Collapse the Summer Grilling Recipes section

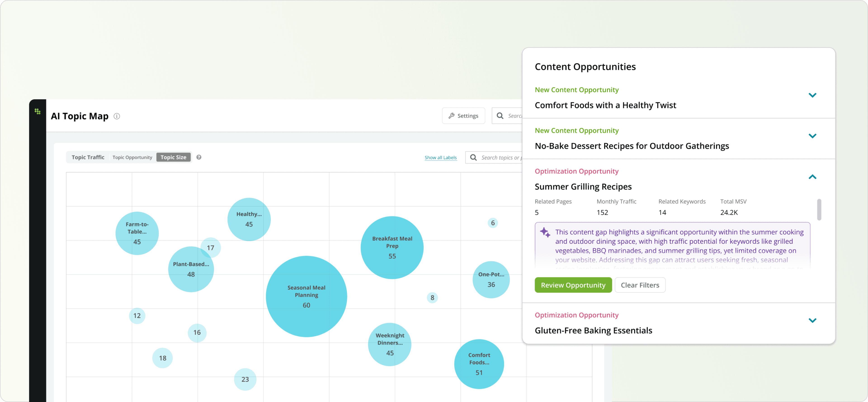(812, 177)
